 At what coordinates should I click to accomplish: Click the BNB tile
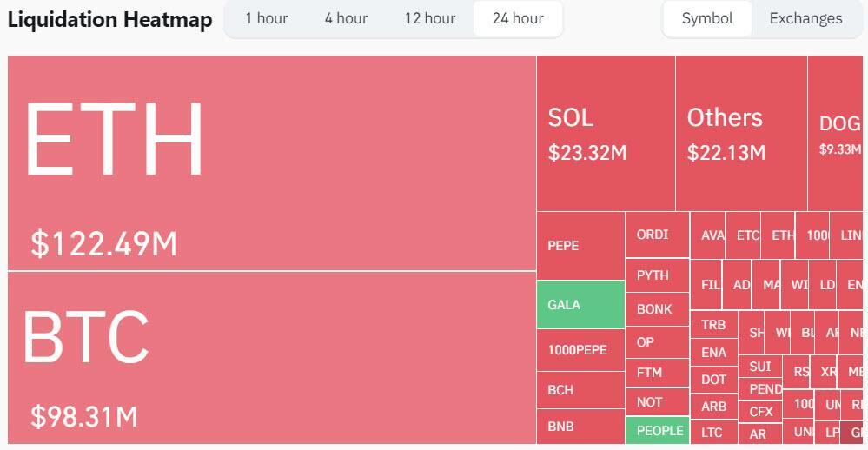click(580, 427)
